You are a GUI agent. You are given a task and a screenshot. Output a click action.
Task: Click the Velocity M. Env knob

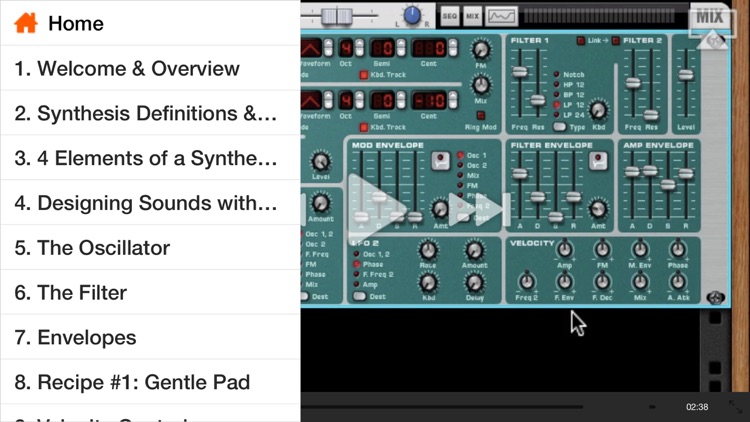(x=640, y=249)
